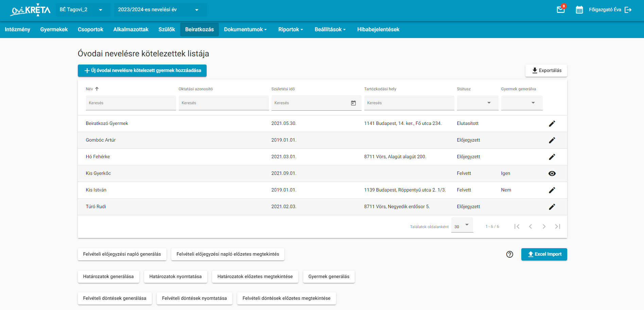Go to next page chevron
Viewport: 644px width, 310px height.
(x=544, y=226)
